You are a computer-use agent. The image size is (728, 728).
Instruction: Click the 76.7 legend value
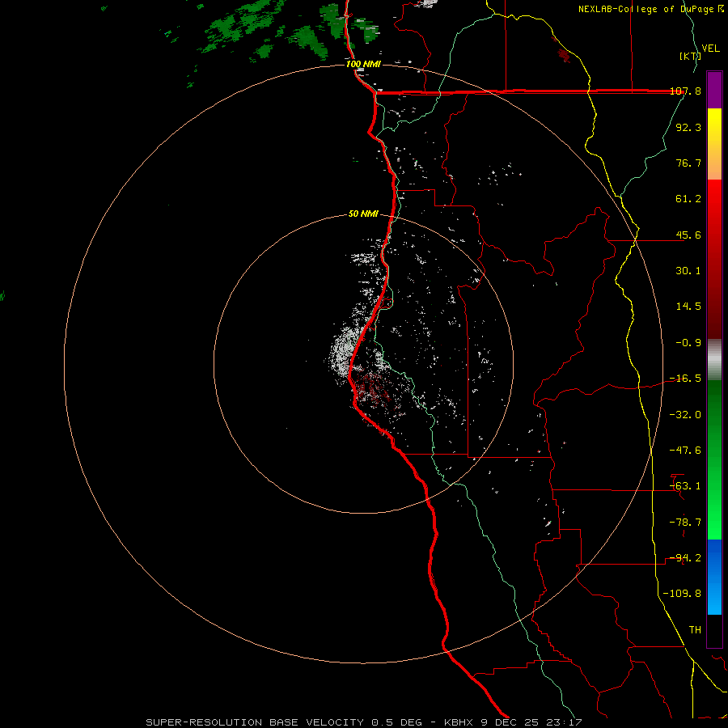pos(688,163)
